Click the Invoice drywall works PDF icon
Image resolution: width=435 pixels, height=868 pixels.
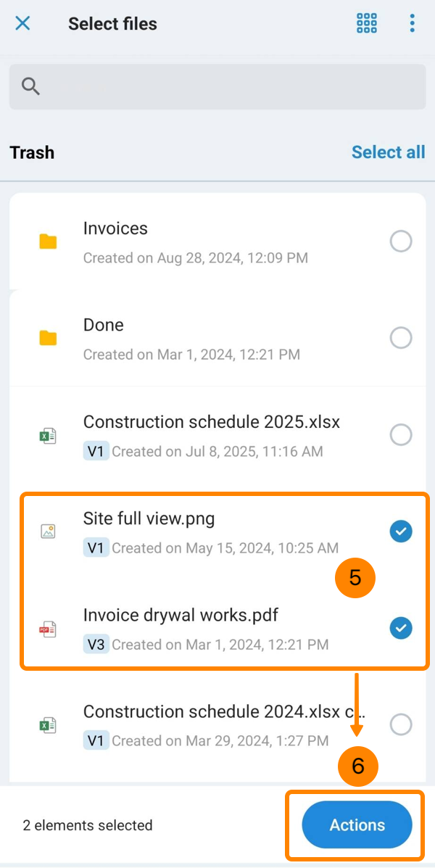48,628
